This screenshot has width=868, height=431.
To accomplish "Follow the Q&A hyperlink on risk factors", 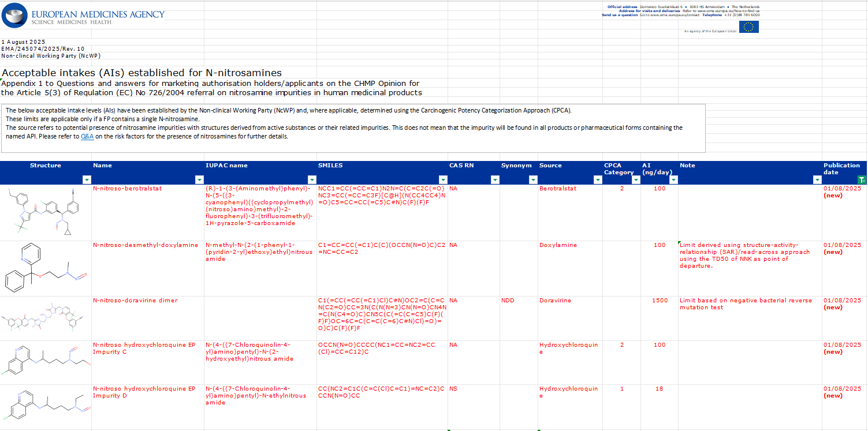I will [x=87, y=137].
